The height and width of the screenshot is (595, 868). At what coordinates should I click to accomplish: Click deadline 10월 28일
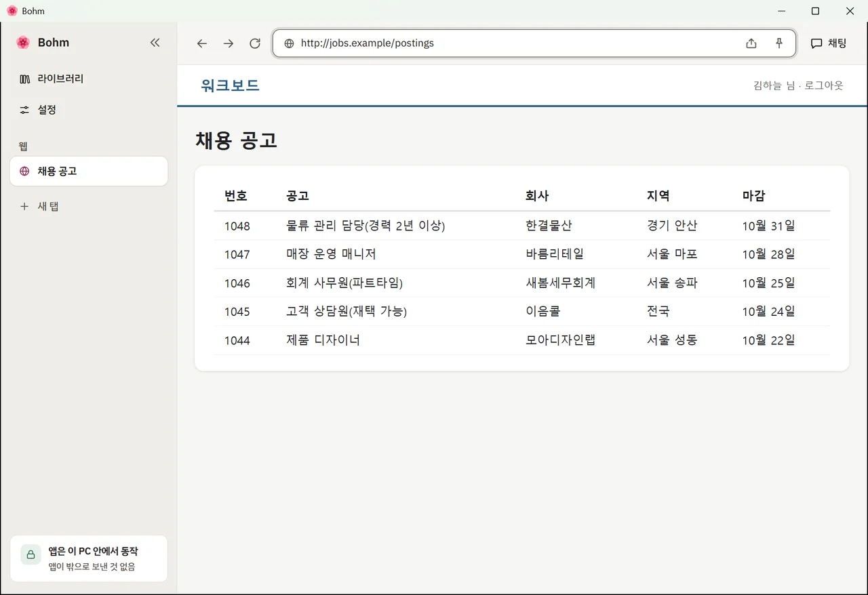(769, 254)
